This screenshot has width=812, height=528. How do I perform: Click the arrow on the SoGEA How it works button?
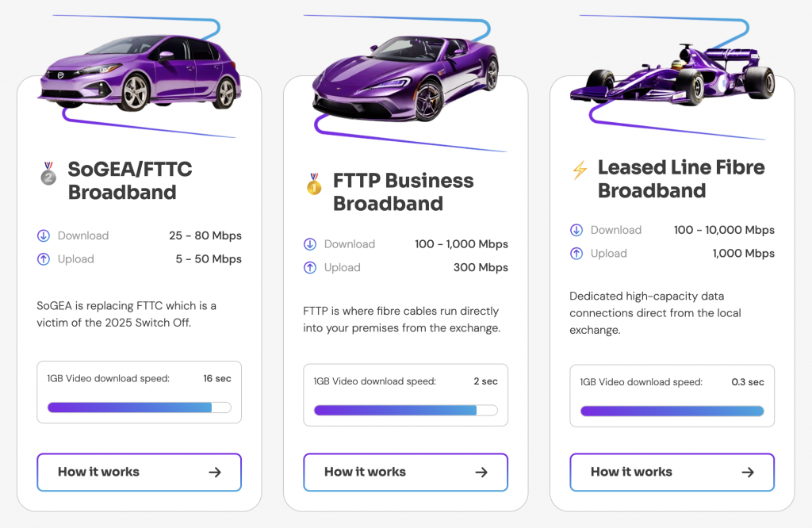tap(215, 472)
